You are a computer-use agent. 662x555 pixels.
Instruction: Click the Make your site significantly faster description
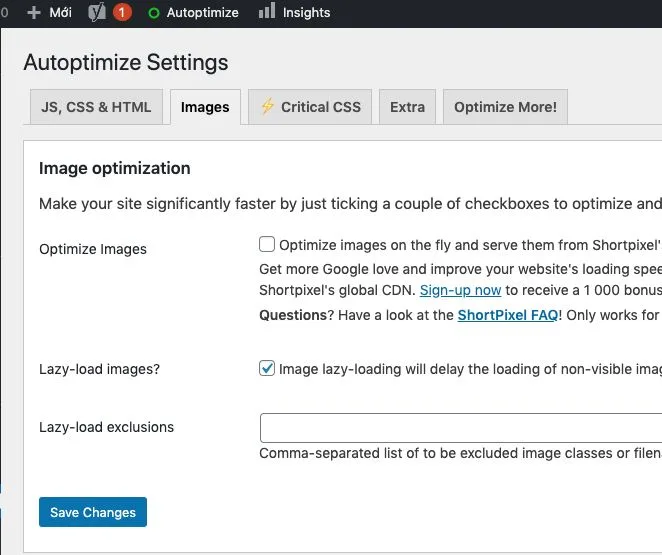coord(350,204)
